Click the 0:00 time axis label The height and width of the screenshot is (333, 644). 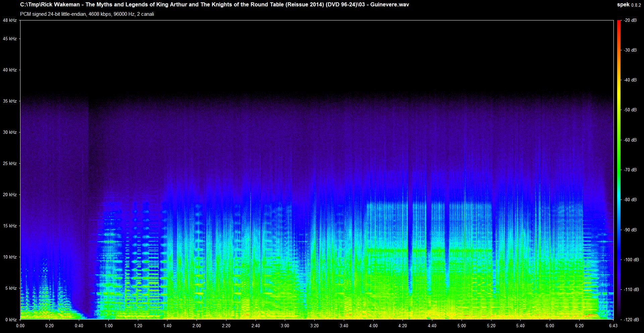pyautogui.click(x=20, y=326)
